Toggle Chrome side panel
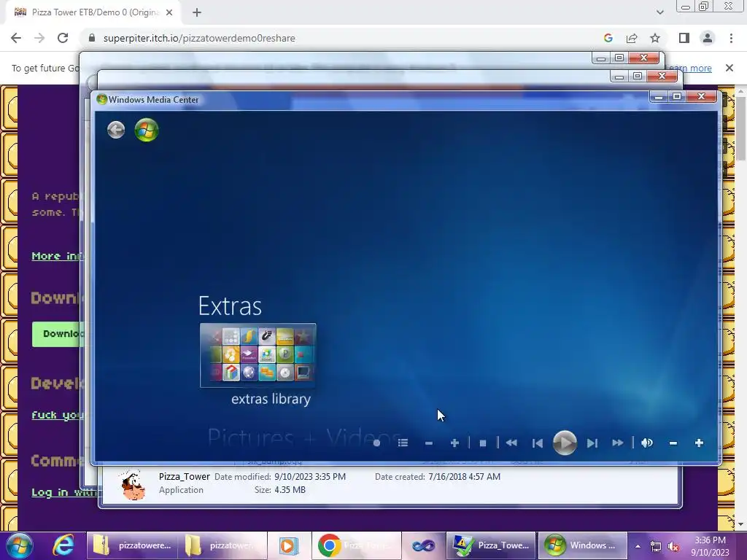The width and height of the screenshot is (747, 560). pos(684,38)
